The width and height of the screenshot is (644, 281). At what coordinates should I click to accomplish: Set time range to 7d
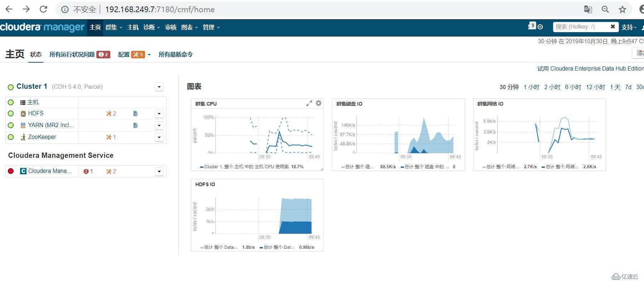[x=628, y=87]
